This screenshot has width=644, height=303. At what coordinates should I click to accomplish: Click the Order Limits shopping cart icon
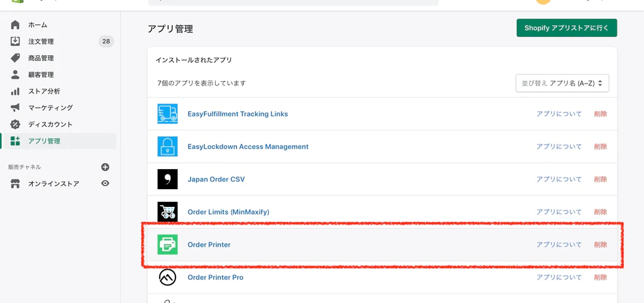(167, 212)
